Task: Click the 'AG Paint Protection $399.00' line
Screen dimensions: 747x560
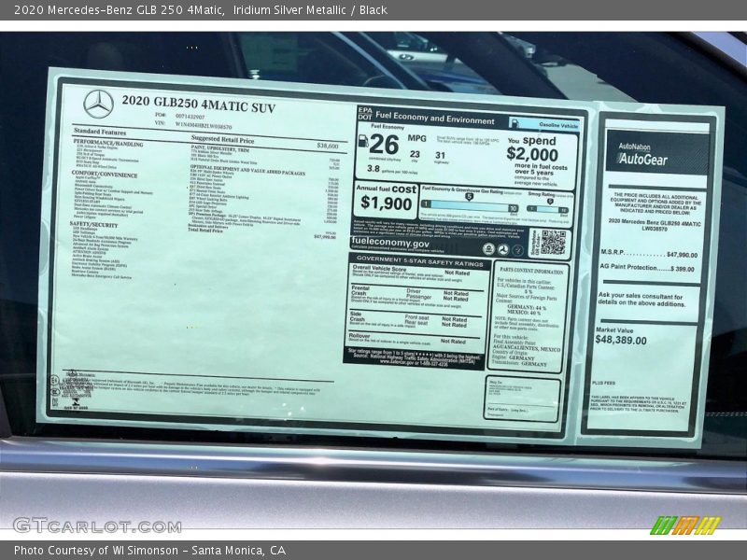Action: (647, 268)
